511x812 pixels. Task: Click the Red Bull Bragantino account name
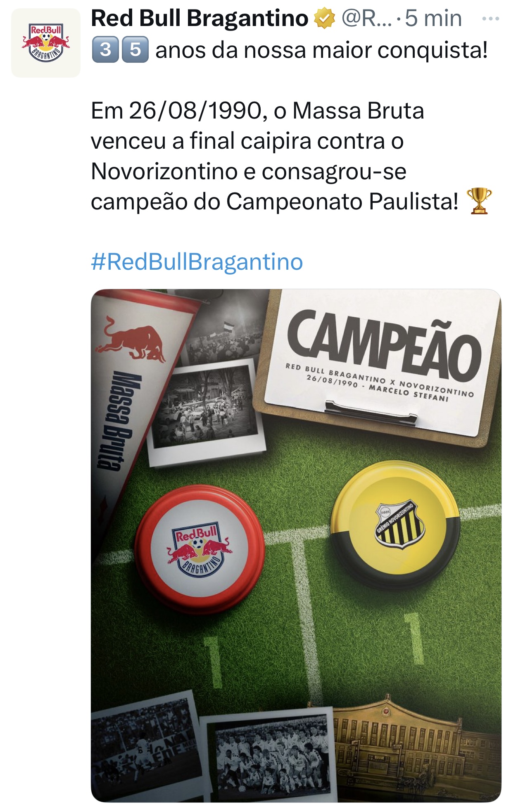click(200, 19)
